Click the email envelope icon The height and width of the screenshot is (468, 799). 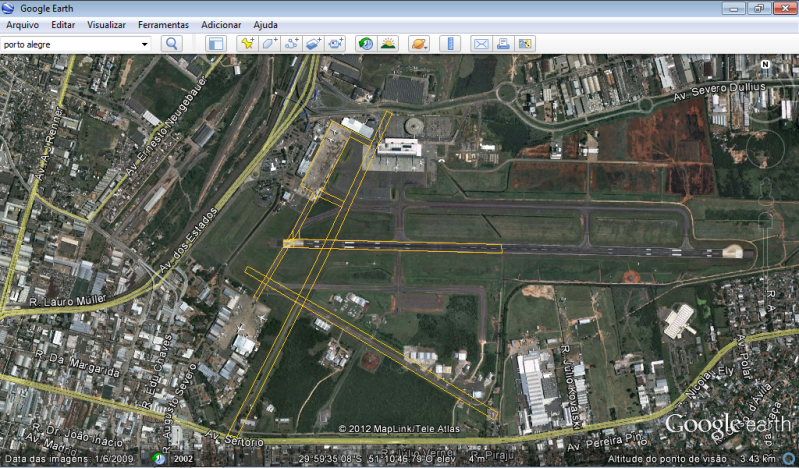pyautogui.click(x=481, y=44)
